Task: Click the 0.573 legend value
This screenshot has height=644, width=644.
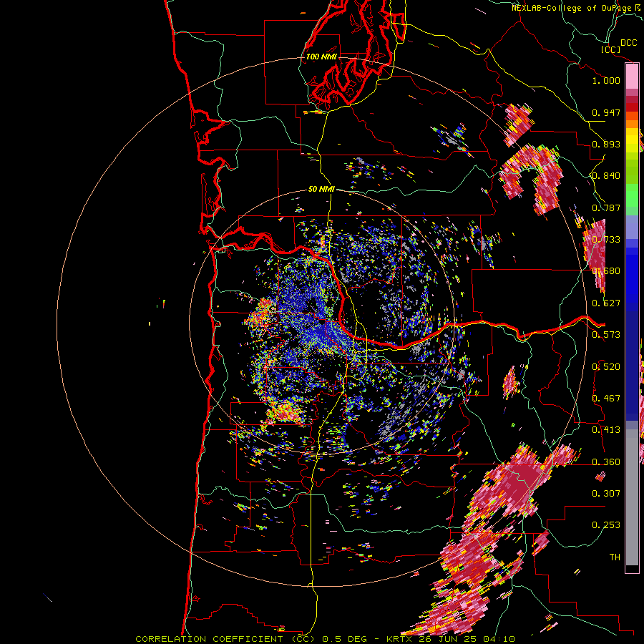Action: 606,335
